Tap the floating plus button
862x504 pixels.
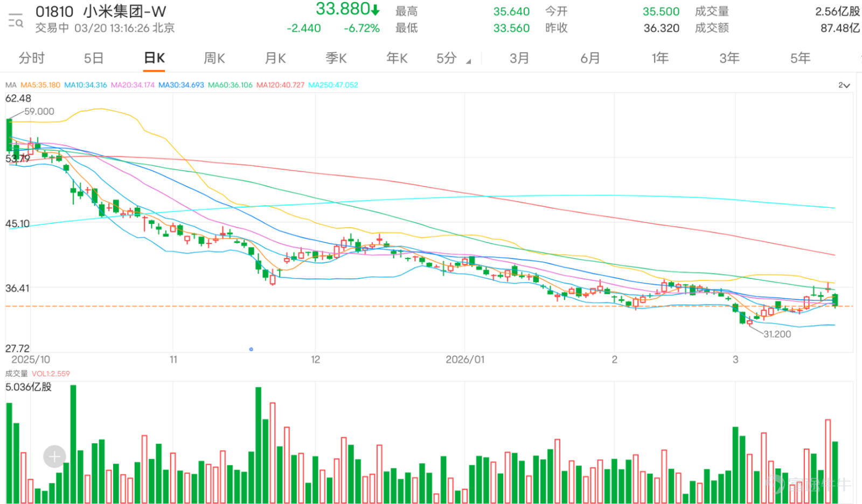[x=54, y=457]
